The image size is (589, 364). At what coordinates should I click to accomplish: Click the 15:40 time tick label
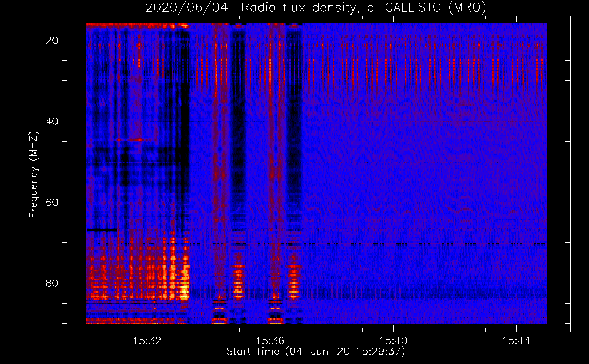(x=393, y=341)
